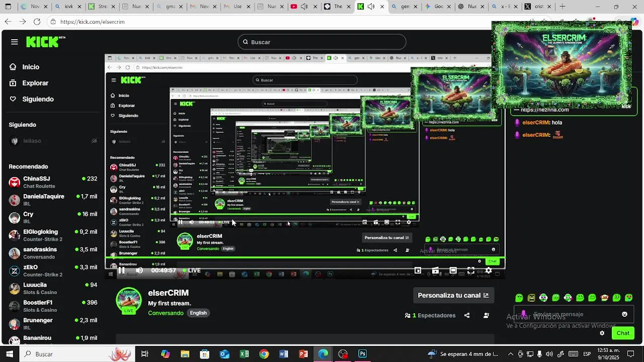Show hidden system tray icons chevron
This screenshot has height=362, width=644.
coord(511,354)
